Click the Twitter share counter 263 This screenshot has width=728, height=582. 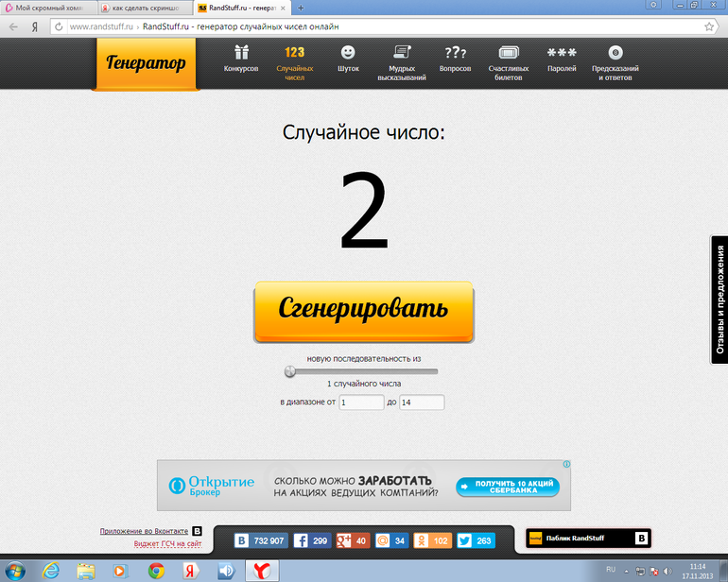[x=476, y=540]
